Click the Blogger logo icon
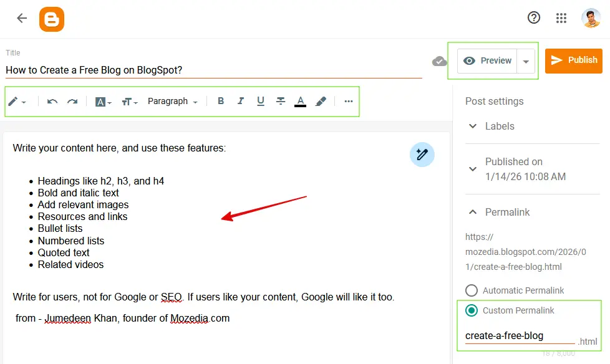610x364 pixels. pyautogui.click(x=52, y=19)
